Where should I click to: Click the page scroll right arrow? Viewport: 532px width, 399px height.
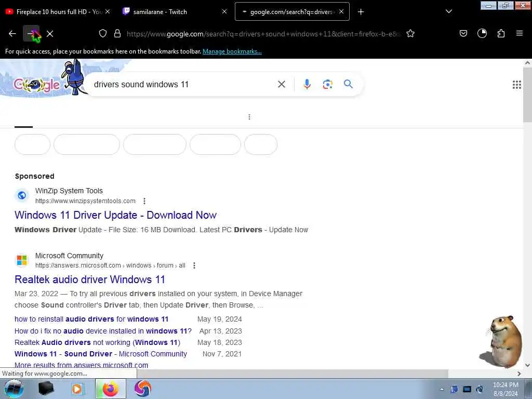coord(519,374)
